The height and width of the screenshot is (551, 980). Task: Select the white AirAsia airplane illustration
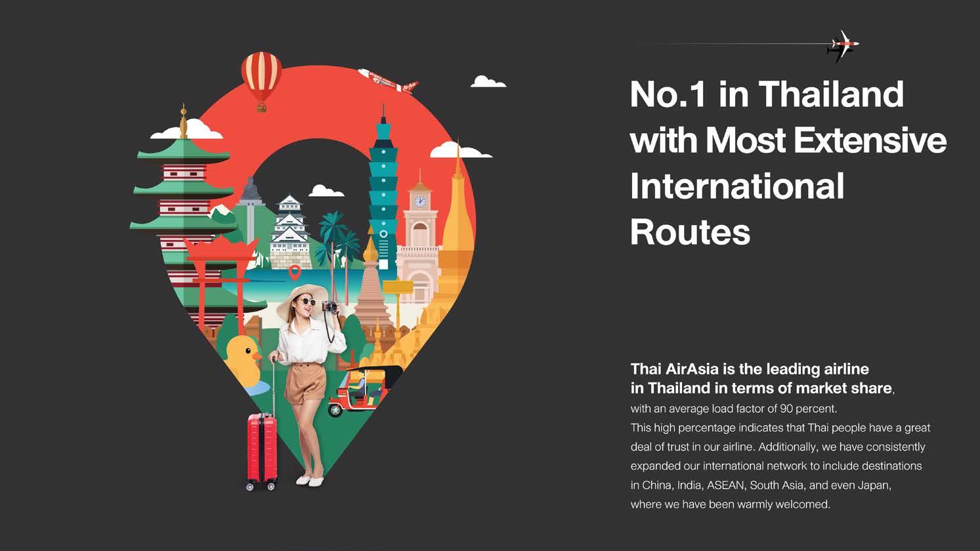[x=389, y=81]
